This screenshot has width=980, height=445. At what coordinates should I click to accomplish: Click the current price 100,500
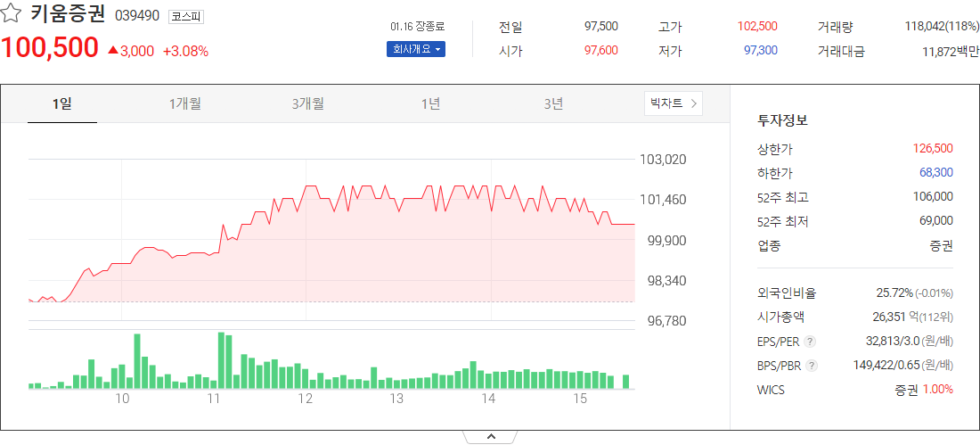pyautogui.click(x=49, y=48)
